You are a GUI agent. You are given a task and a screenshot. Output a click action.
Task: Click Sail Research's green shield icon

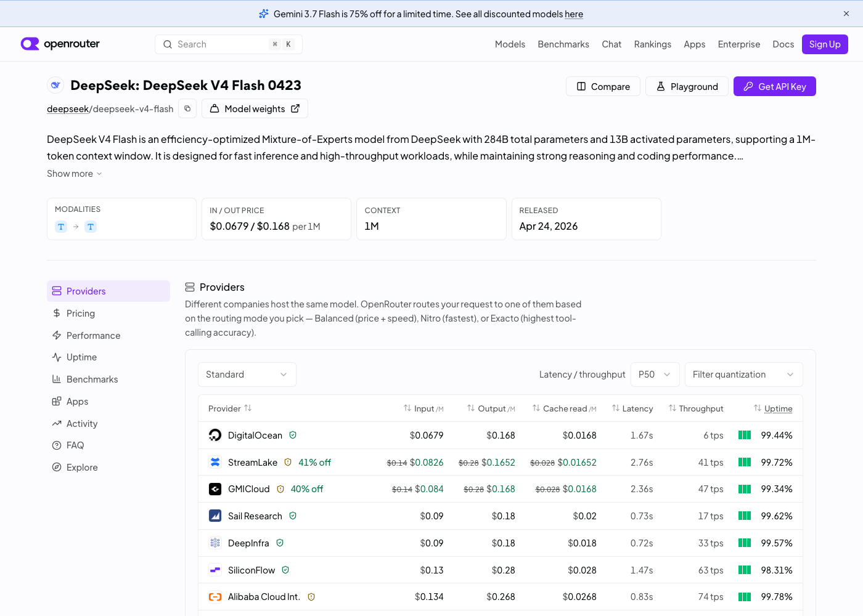pyautogui.click(x=293, y=516)
